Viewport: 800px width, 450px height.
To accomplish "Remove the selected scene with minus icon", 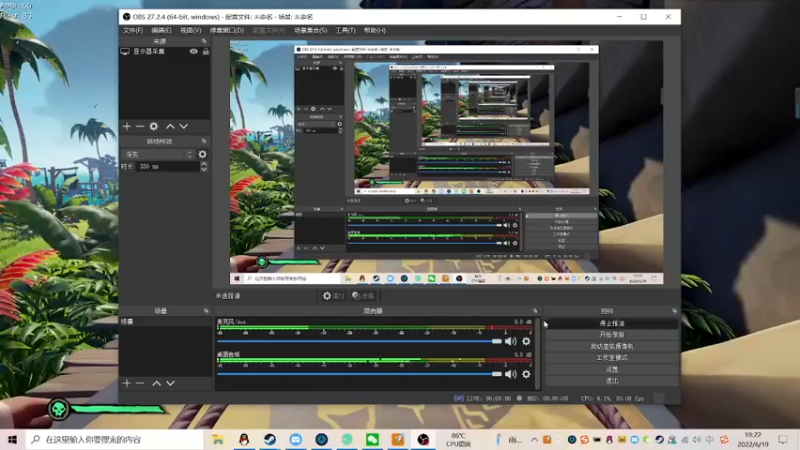I will (x=140, y=383).
